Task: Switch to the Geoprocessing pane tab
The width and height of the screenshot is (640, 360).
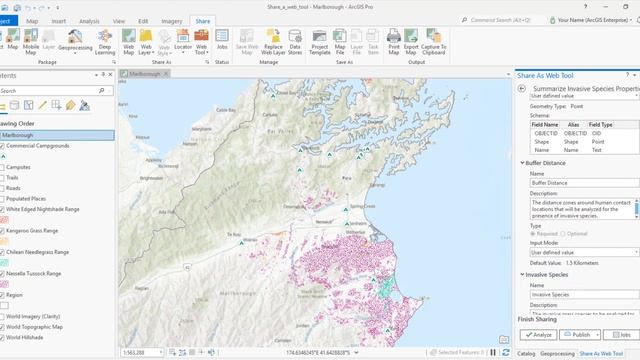Action: point(557,354)
